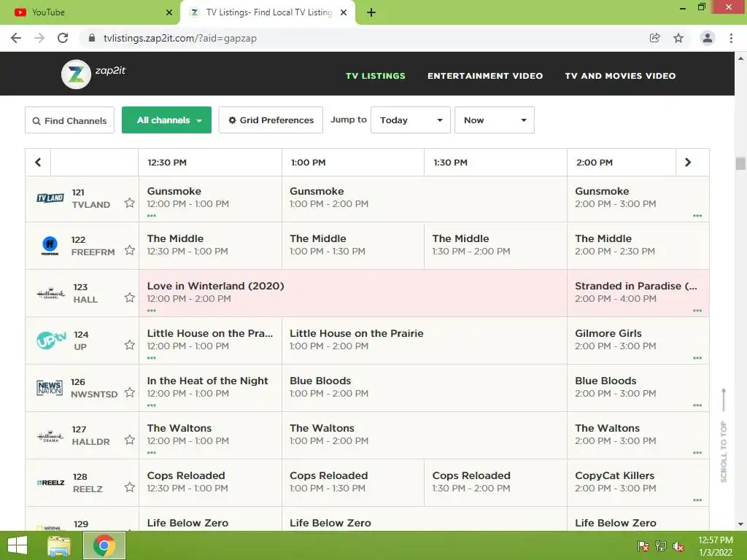Screen dimensions: 747x560
Task: Click the Hallmark Drama channel logo
Action: (50, 436)
